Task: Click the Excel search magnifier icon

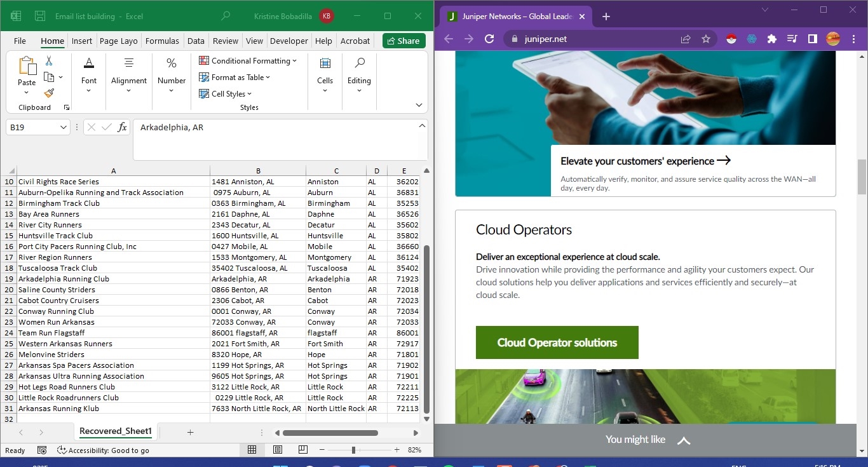Action: tap(226, 16)
